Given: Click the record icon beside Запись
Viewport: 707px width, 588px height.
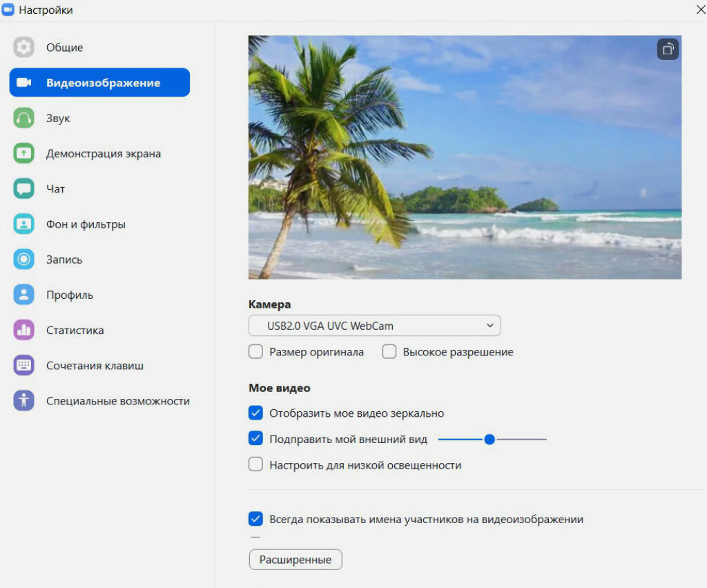Looking at the screenshot, I should coord(23,259).
